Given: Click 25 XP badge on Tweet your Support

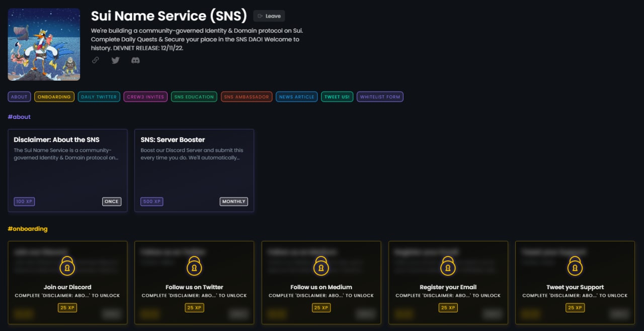Looking at the screenshot, I should (575, 307).
